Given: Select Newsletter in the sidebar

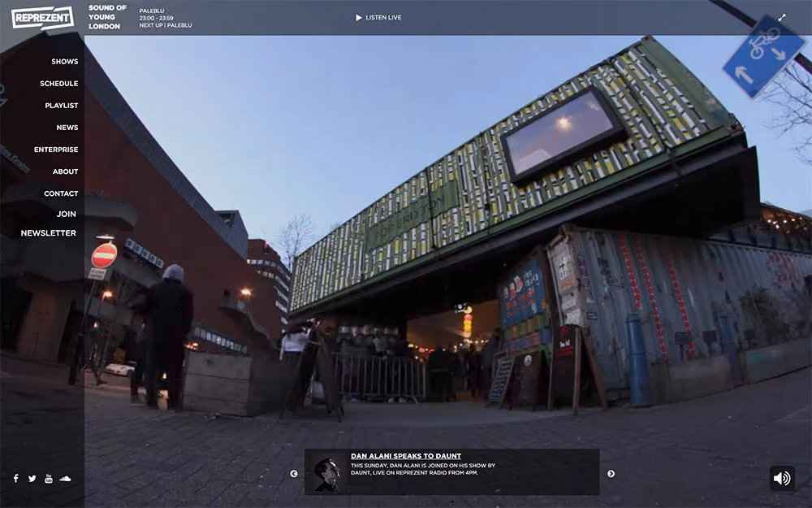Looking at the screenshot, I should coord(49,233).
